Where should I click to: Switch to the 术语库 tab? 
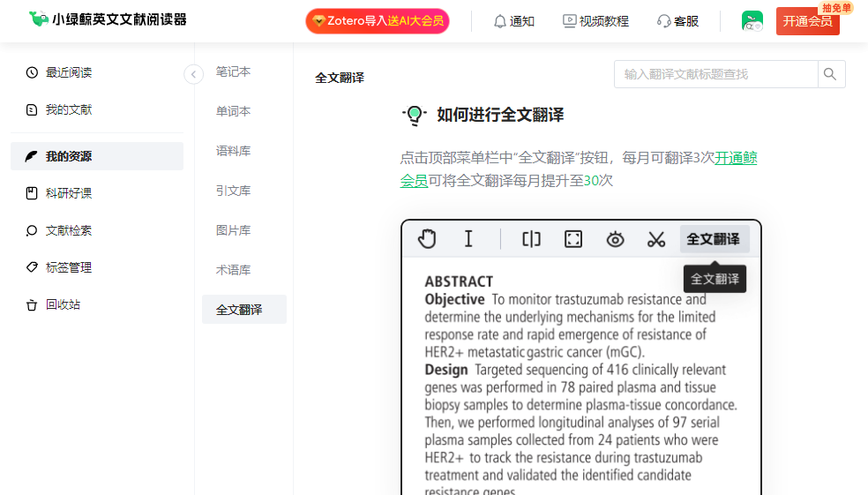[233, 270]
